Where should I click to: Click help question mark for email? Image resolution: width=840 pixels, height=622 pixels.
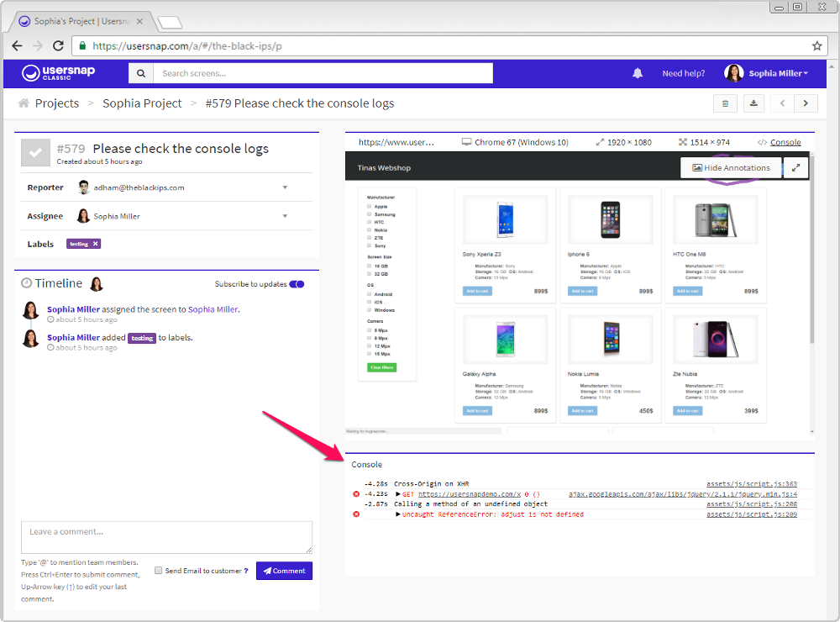[246, 571]
